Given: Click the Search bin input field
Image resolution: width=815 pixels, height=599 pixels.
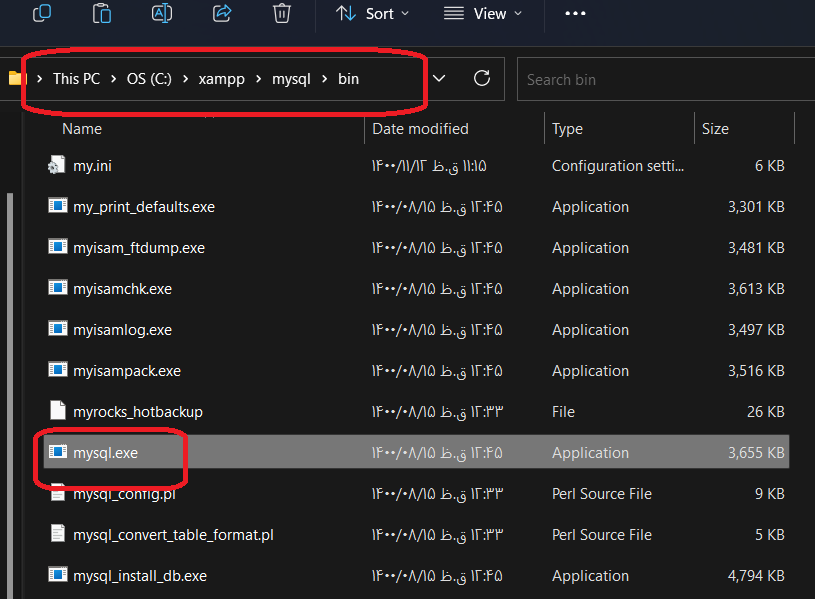Looking at the screenshot, I should click(666, 80).
